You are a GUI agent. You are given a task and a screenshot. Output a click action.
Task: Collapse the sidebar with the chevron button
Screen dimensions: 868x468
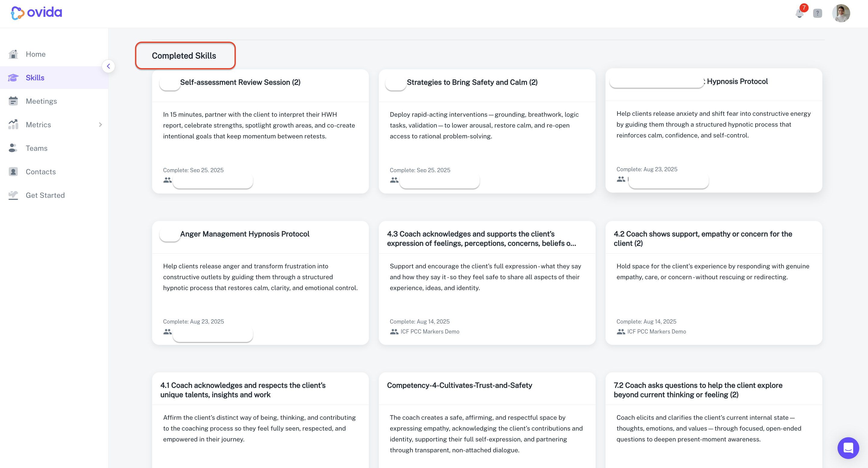[109, 66]
